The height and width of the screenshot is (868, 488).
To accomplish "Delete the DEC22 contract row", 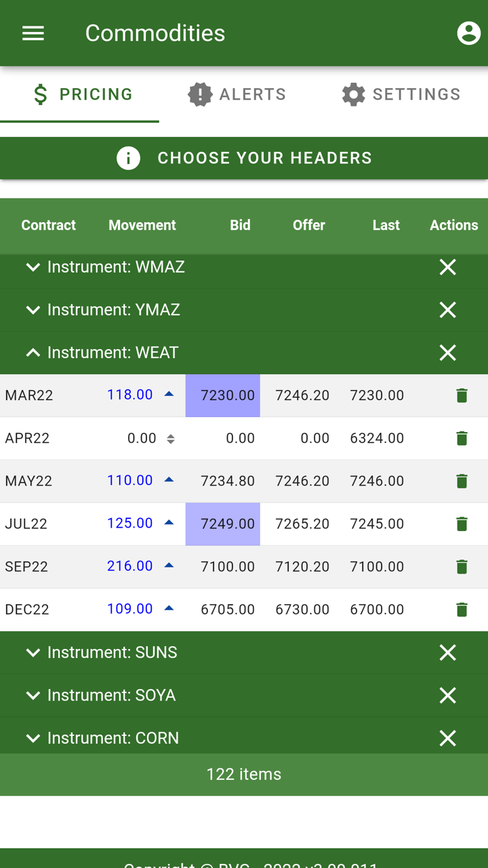I will pyautogui.click(x=462, y=610).
